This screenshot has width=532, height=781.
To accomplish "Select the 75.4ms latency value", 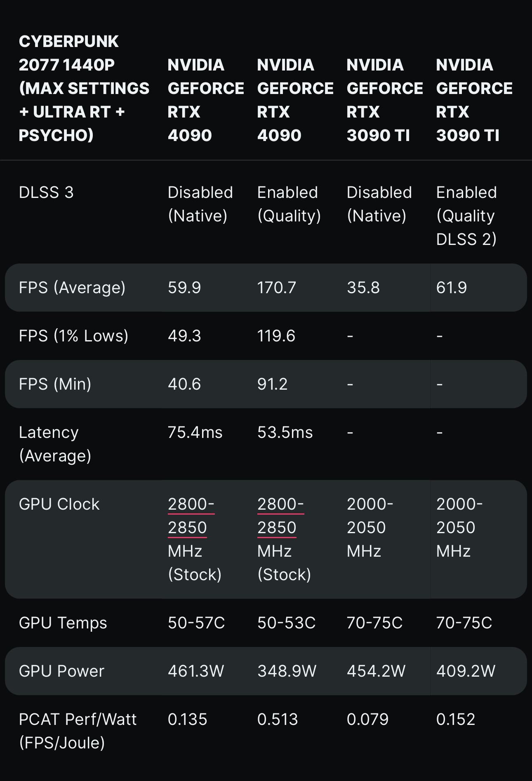I will (195, 432).
